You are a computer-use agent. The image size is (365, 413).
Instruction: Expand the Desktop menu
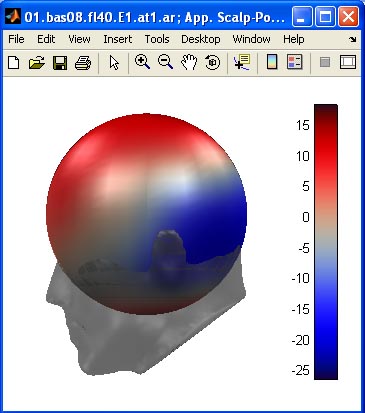200,39
